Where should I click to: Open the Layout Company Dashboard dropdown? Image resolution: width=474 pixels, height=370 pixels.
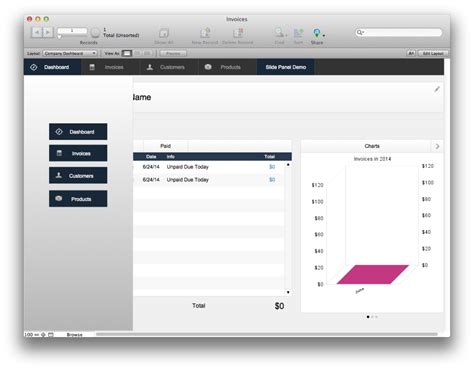70,53
